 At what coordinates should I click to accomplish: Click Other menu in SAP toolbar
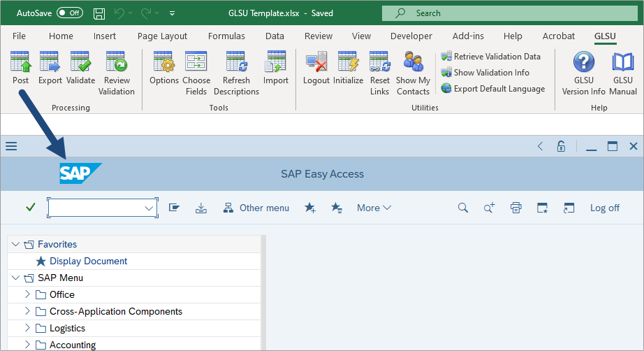coord(256,208)
